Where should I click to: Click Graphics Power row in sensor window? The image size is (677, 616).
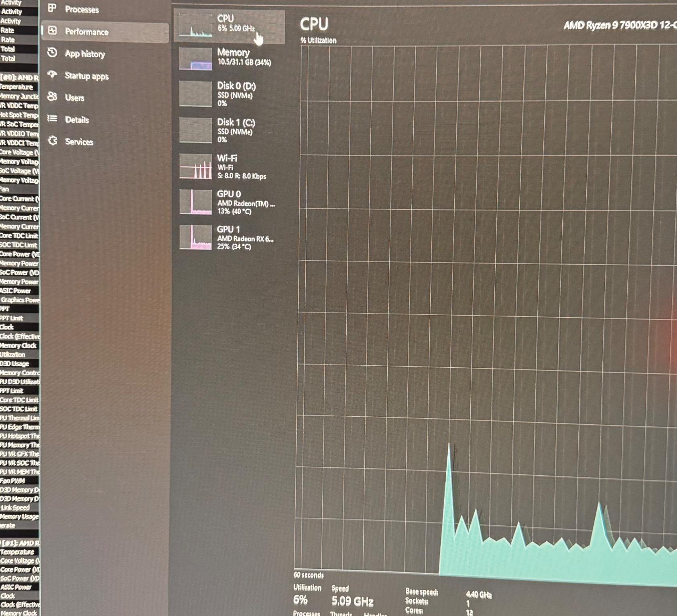click(20, 300)
